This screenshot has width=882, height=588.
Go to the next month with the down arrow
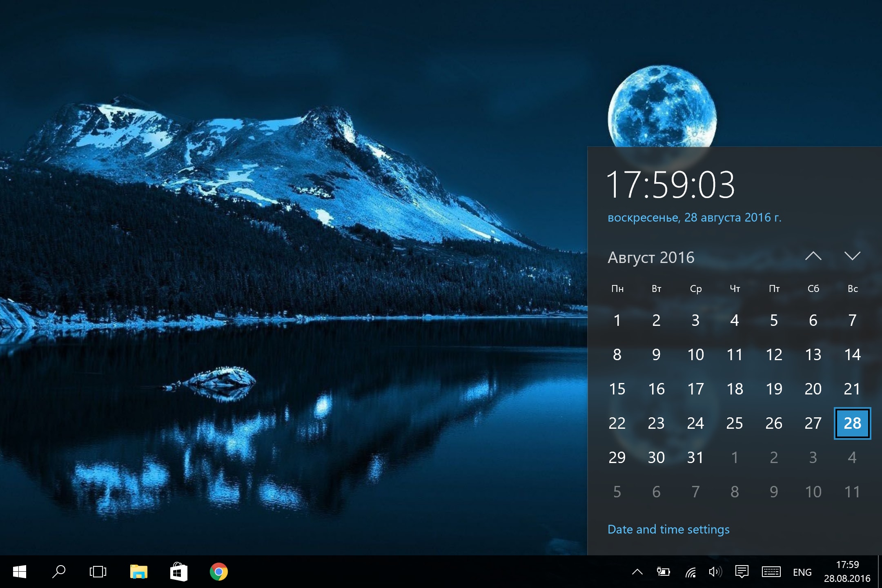[x=852, y=256]
